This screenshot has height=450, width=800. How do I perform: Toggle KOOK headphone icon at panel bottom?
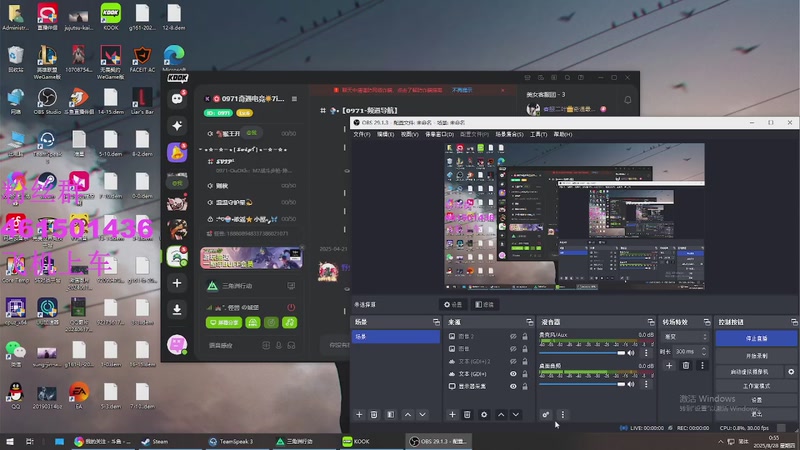click(291, 345)
